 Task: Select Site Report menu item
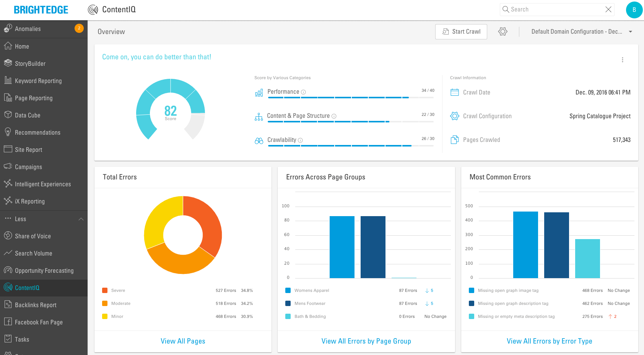(x=44, y=150)
